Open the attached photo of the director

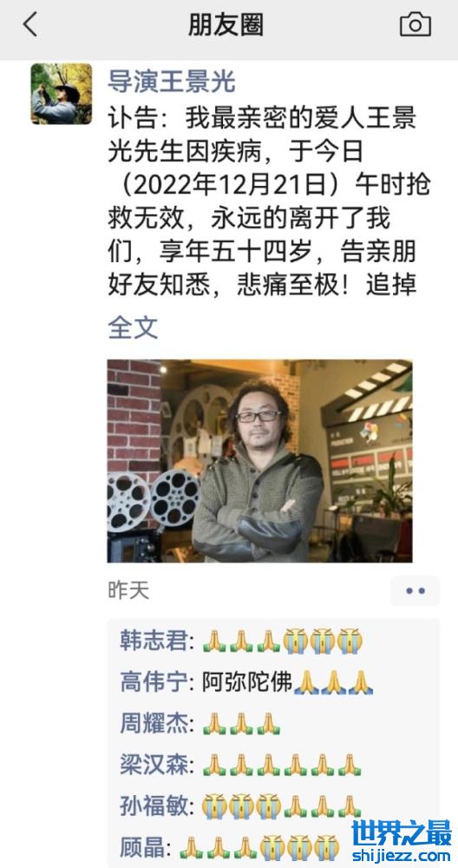coord(259,461)
